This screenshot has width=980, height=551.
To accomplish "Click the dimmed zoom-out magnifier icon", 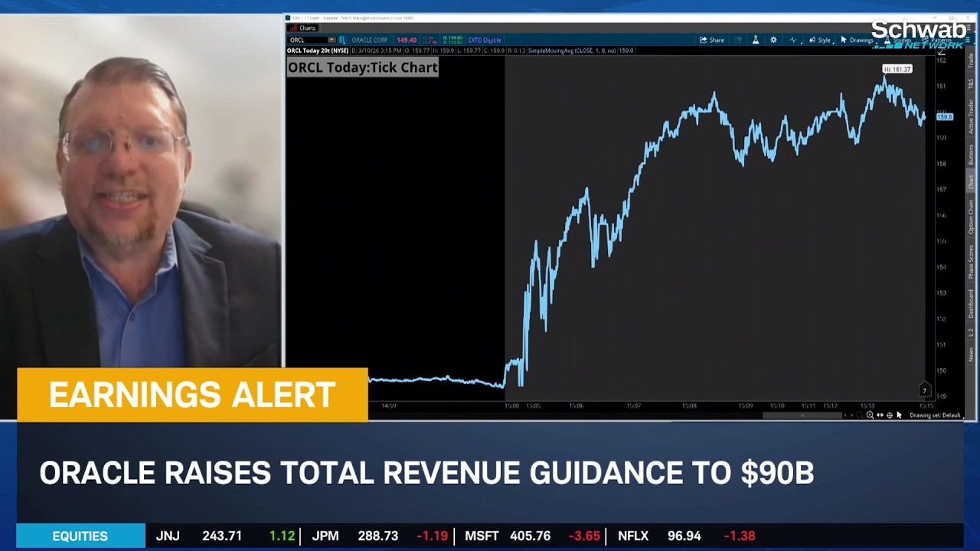I will (860, 415).
